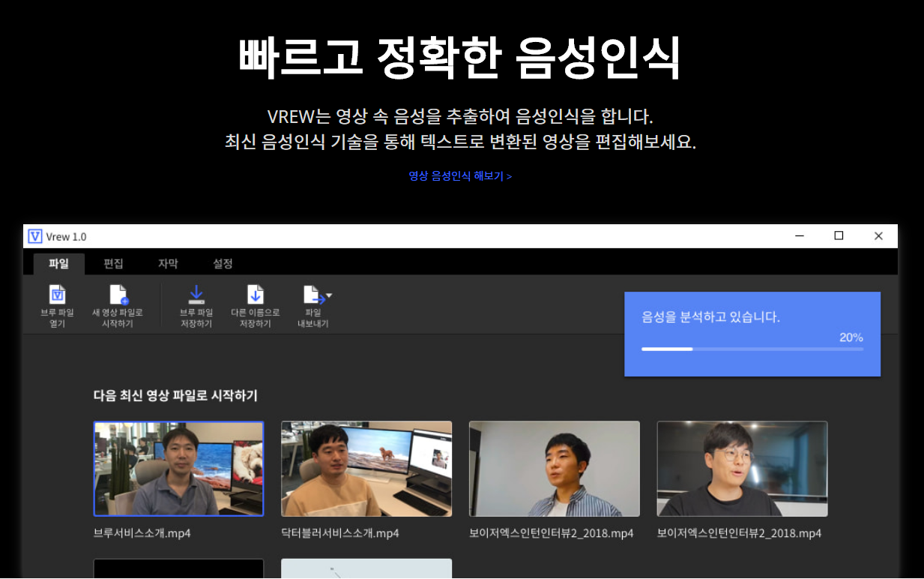Select the 브루서비스소개.mp4 thumbnail
924x579 pixels.
point(178,469)
